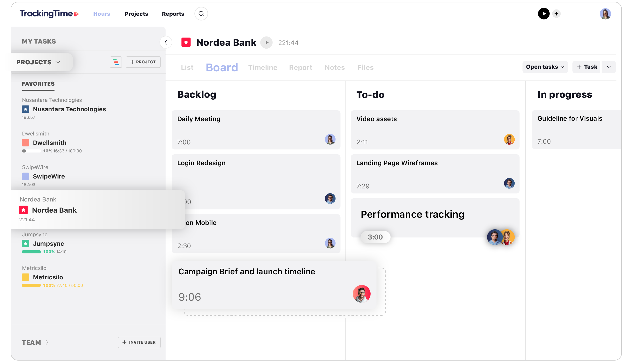Screen dimensions: 625x364
Task: Click the grid/board layout toggle icon
Action: pyautogui.click(x=116, y=62)
